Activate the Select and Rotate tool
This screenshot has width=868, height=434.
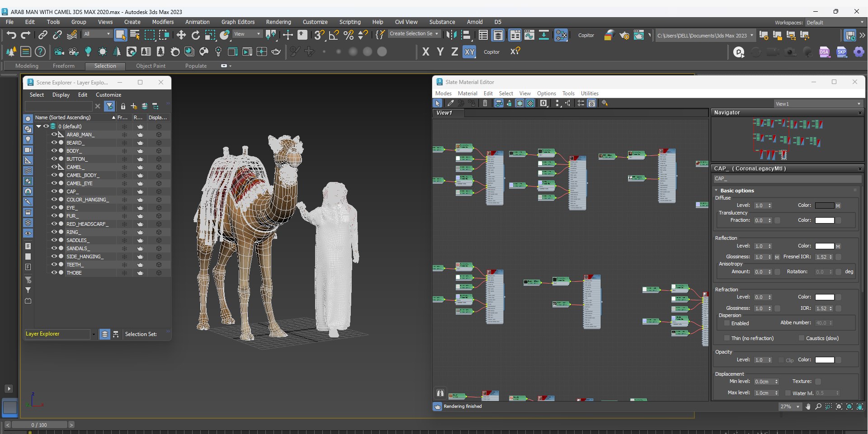coord(196,35)
